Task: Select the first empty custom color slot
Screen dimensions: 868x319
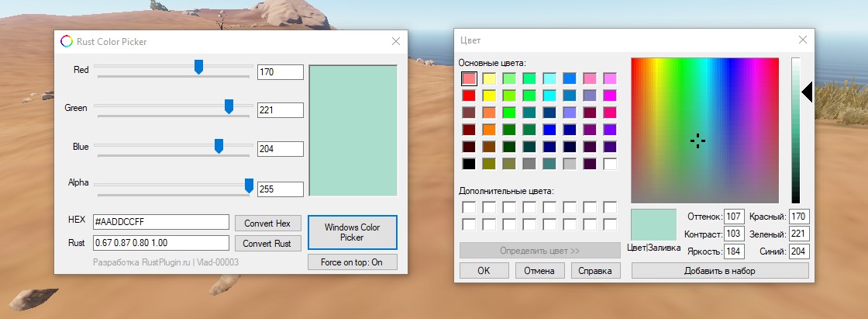Action: coord(469,207)
